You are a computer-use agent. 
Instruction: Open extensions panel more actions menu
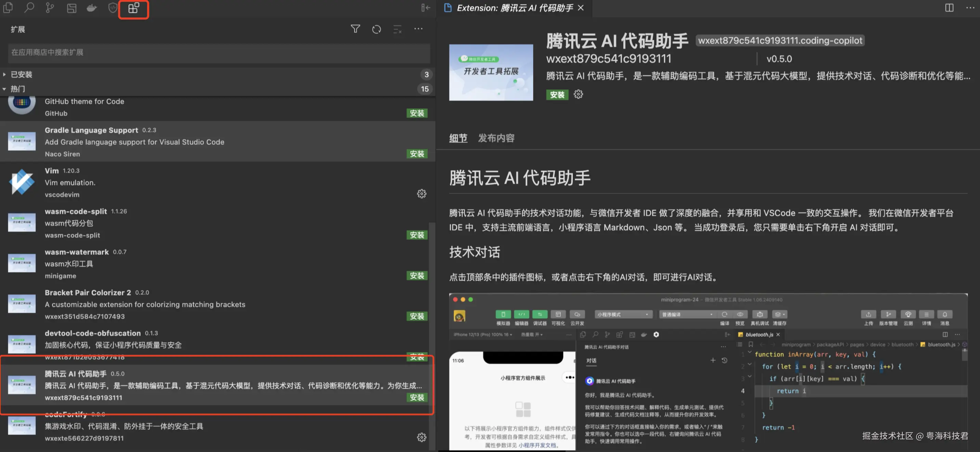click(418, 29)
